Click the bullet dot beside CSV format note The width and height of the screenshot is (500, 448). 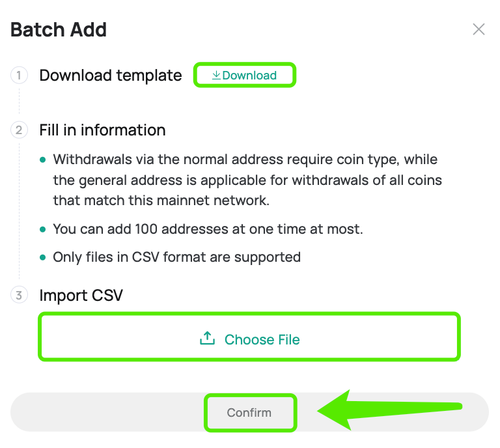click(x=43, y=257)
